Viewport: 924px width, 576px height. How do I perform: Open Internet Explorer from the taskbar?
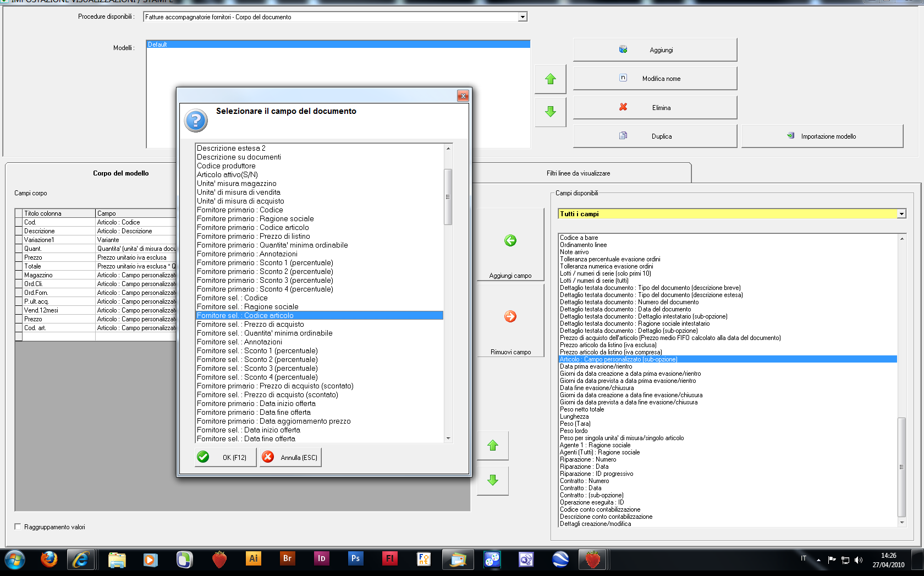tap(81, 559)
